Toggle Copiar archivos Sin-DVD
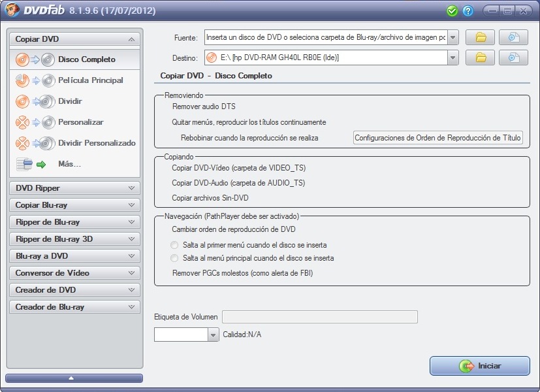 click(210, 198)
